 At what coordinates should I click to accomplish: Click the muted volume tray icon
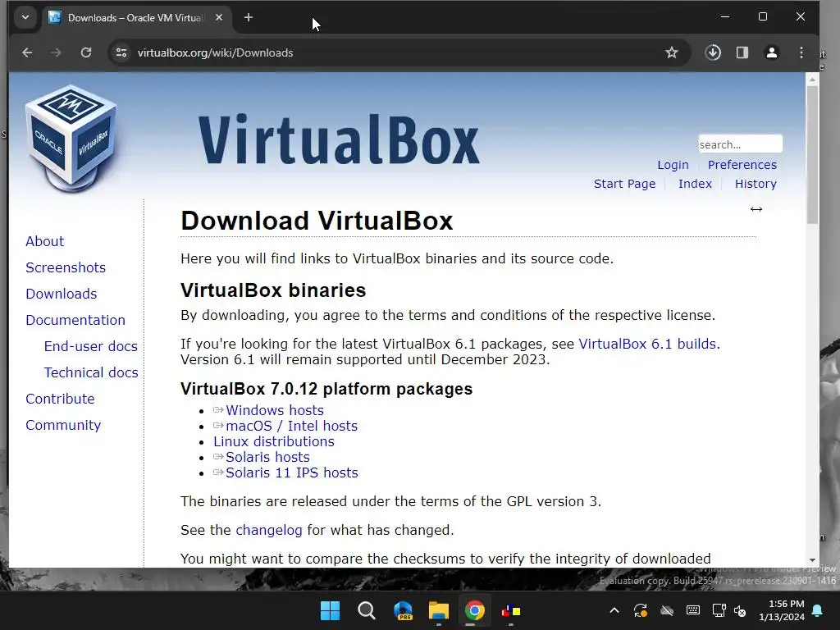pyautogui.click(x=741, y=610)
